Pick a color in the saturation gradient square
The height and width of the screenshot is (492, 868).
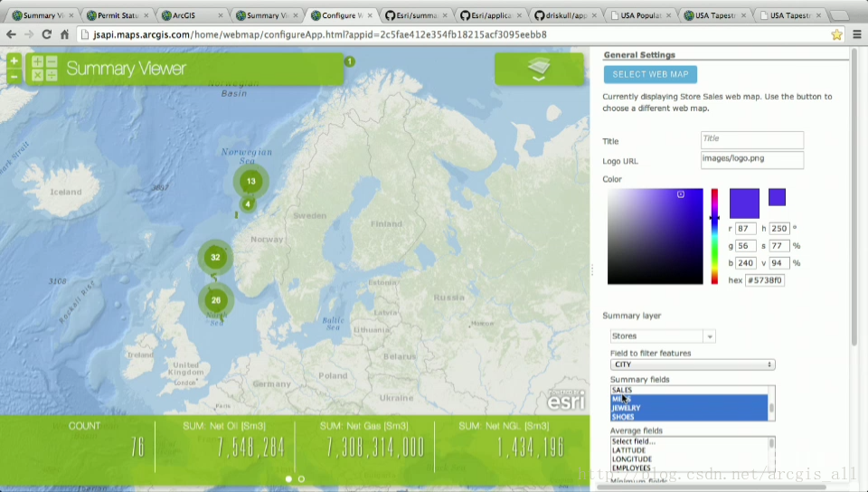pos(655,236)
